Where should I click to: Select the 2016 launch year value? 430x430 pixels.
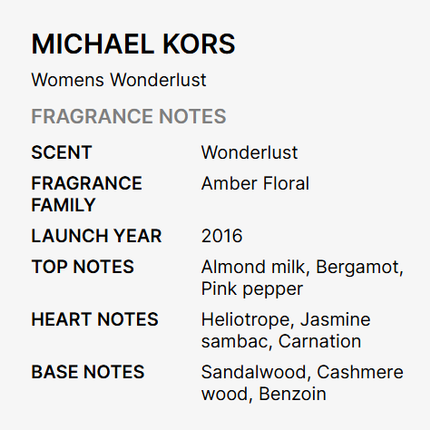222,236
